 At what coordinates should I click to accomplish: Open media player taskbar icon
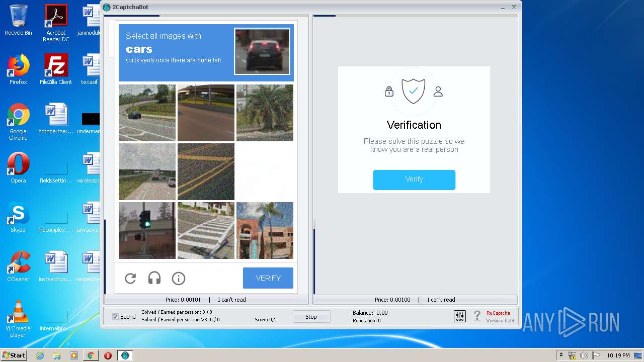(x=74, y=355)
